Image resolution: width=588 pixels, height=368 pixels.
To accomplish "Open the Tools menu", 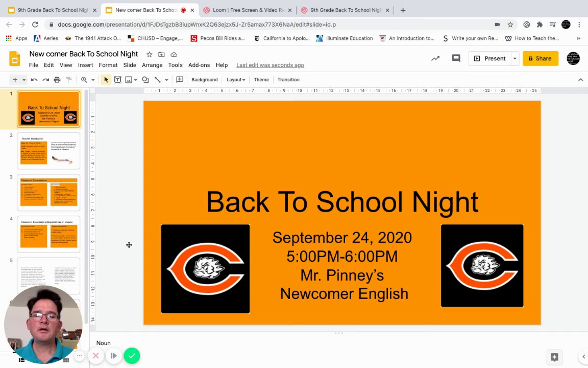I will (175, 65).
